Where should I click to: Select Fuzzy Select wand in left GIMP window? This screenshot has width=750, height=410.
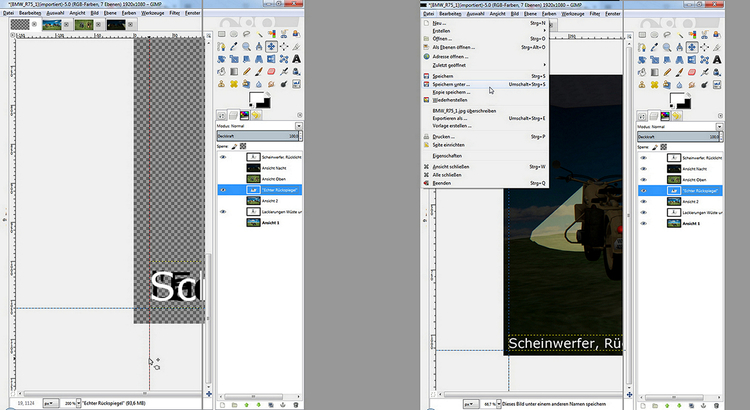click(259, 34)
